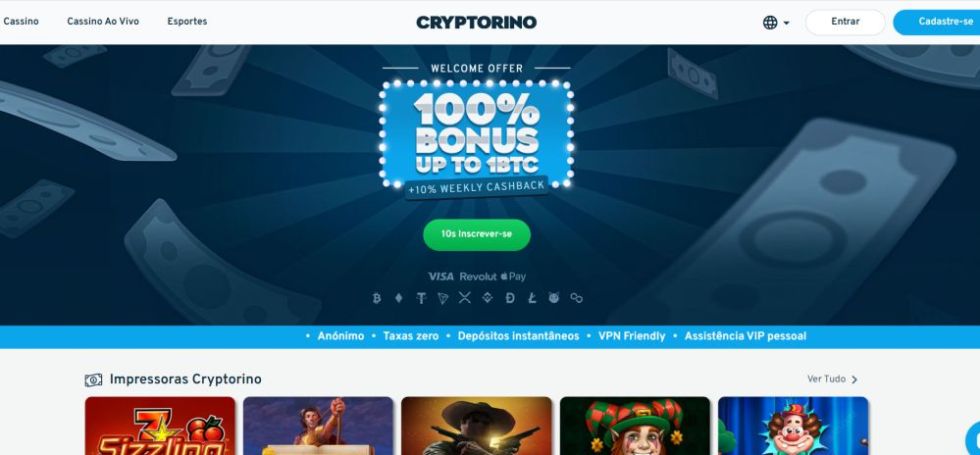Click the Cryptorino logo

coord(476,22)
